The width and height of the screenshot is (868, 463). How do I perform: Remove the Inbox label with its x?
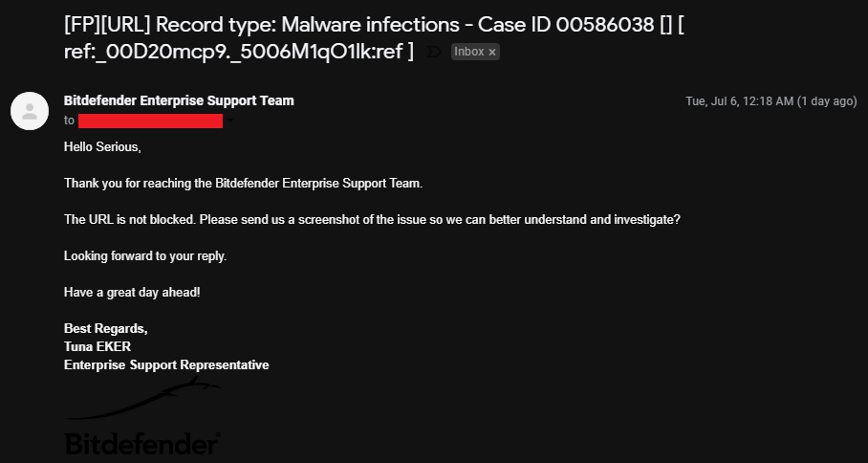coord(492,53)
